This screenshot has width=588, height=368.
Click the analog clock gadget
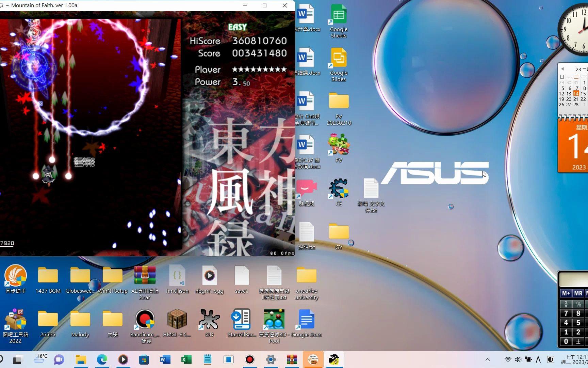tap(574, 30)
